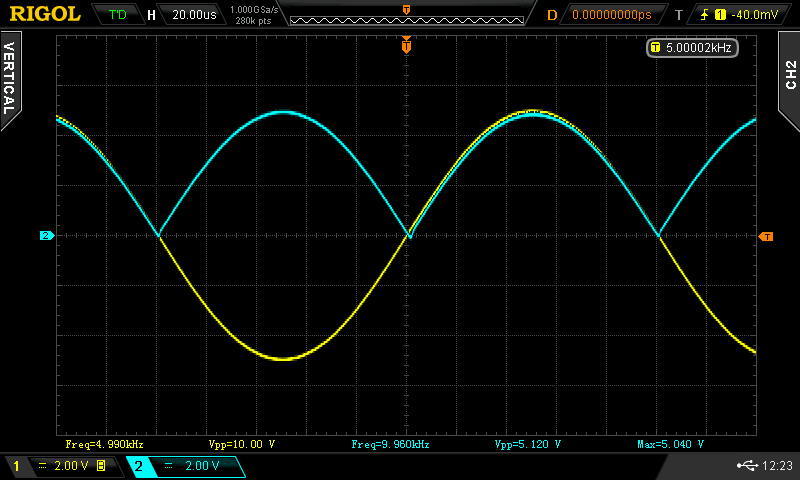Click the cyan Max=5.040 V measurement

[x=671, y=443]
